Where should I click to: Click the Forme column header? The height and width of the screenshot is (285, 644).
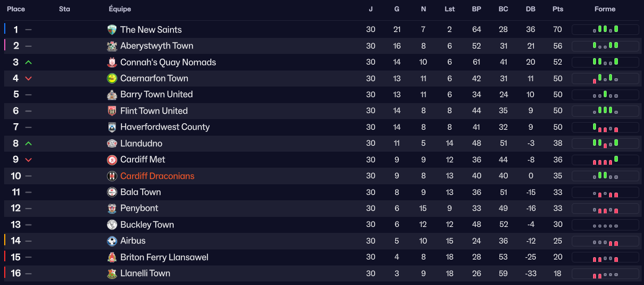coord(605,9)
